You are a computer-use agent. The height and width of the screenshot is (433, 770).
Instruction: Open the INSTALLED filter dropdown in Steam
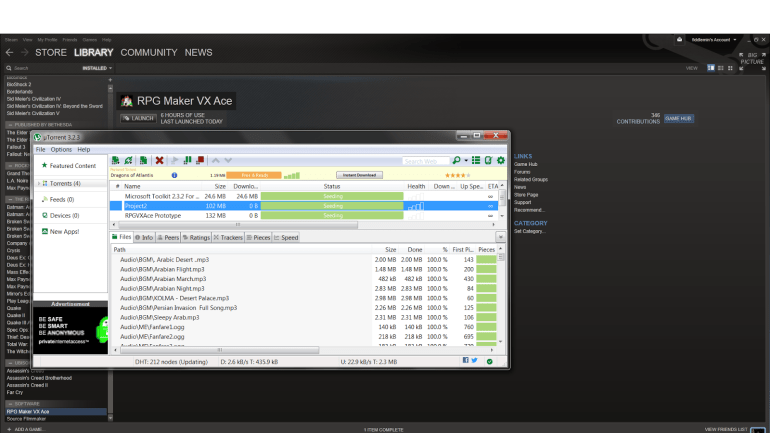click(x=97, y=68)
